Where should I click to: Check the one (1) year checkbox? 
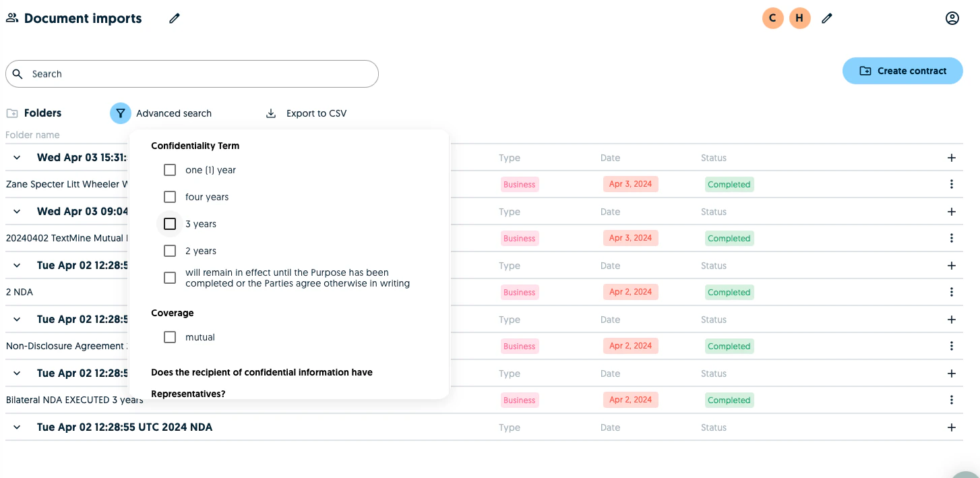(x=170, y=170)
